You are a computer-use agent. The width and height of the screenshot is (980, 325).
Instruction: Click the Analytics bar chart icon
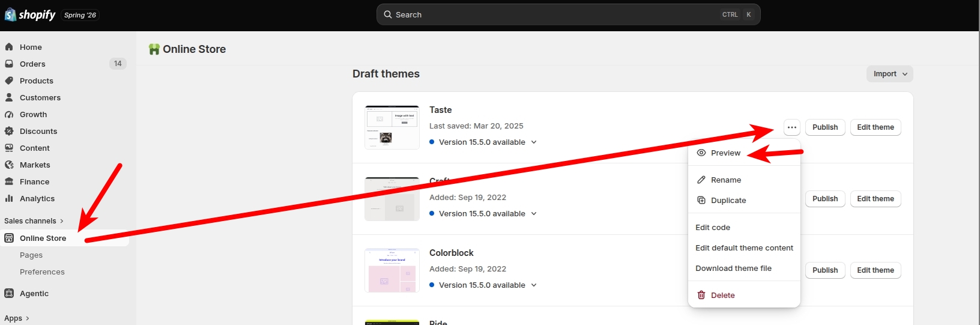(9, 198)
